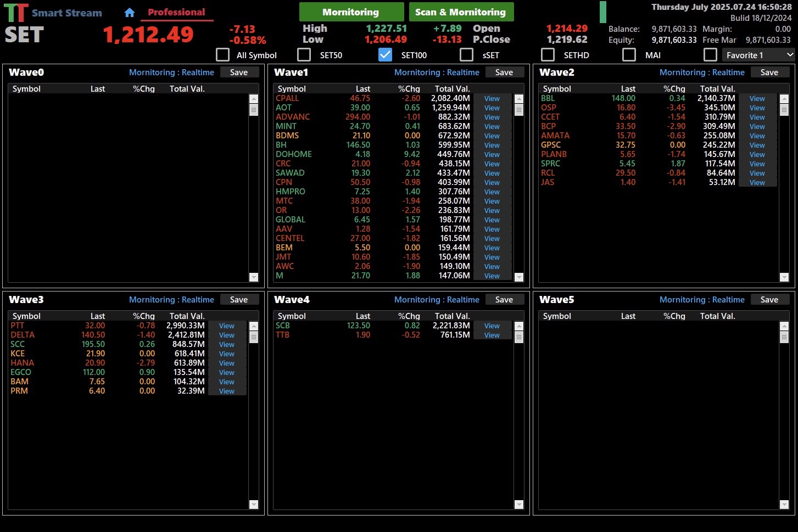Click the SET index value 1,212.49
Screen dimensions: 798x532
(x=148, y=35)
